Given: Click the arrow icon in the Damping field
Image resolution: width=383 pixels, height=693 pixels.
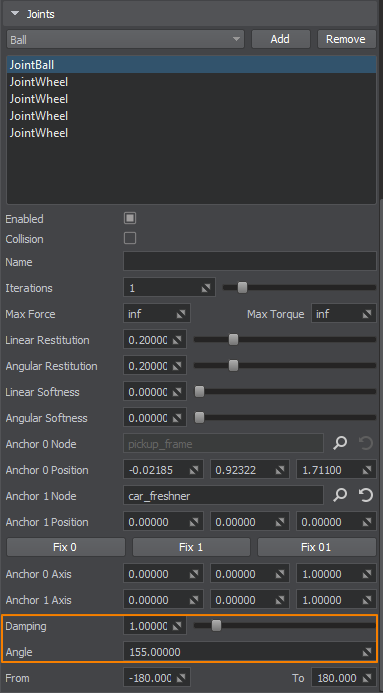Looking at the screenshot, I should pyautogui.click(x=177, y=626).
